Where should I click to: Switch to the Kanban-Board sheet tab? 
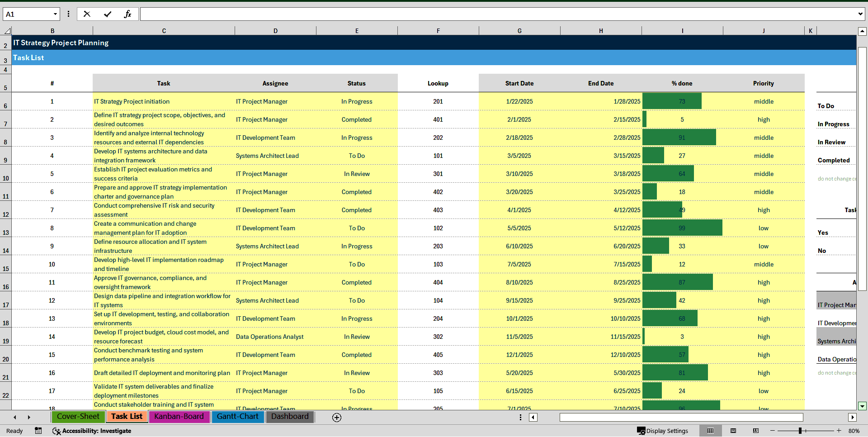(179, 417)
